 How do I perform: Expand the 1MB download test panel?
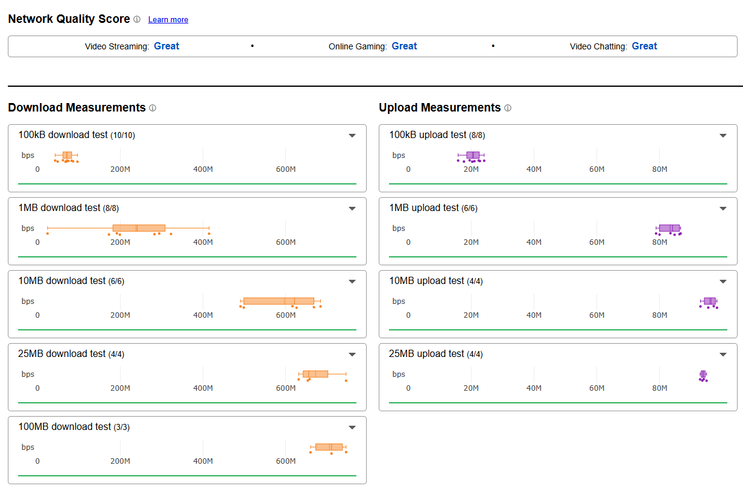point(352,208)
